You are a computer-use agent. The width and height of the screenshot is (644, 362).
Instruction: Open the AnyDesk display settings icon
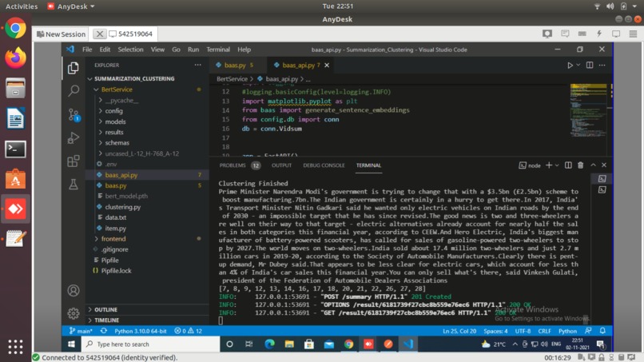pyautogui.click(x=616, y=34)
